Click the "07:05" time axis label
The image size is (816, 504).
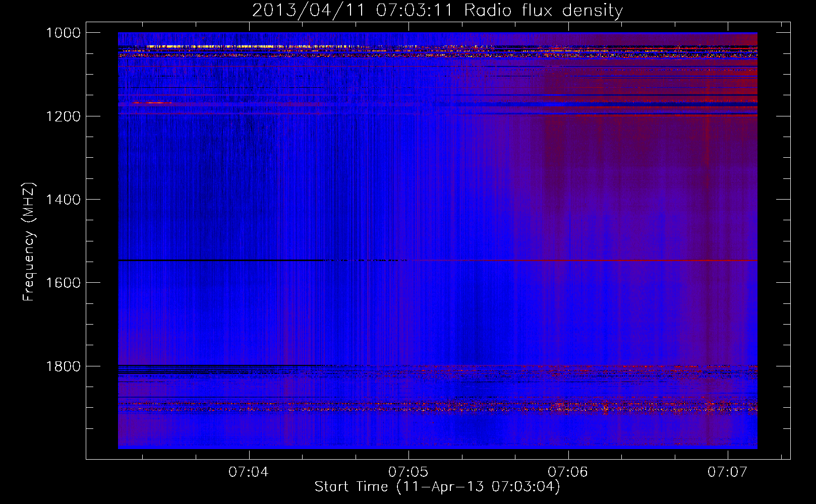(409, 472)
